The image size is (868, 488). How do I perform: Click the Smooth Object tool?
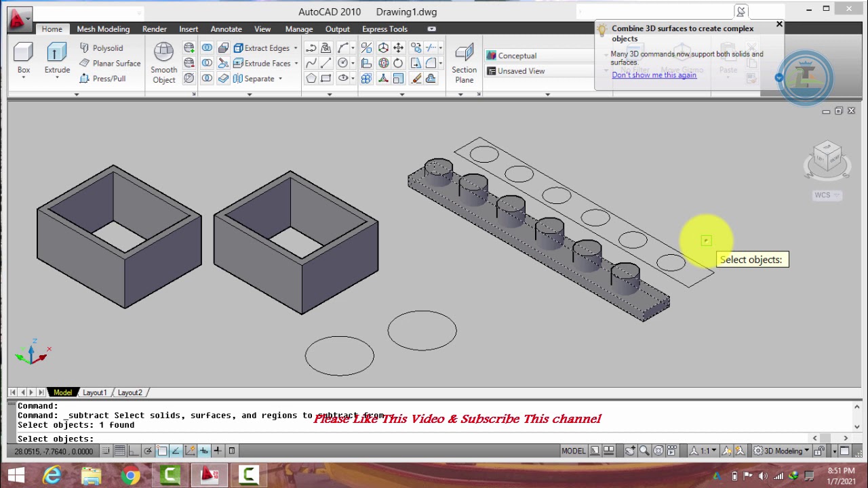point(163,63)
